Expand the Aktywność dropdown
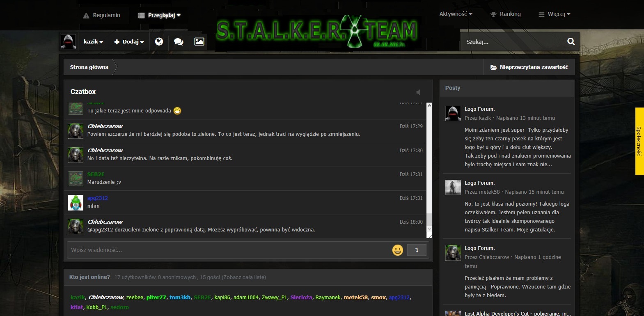644x316 pixels. (456, 14)
